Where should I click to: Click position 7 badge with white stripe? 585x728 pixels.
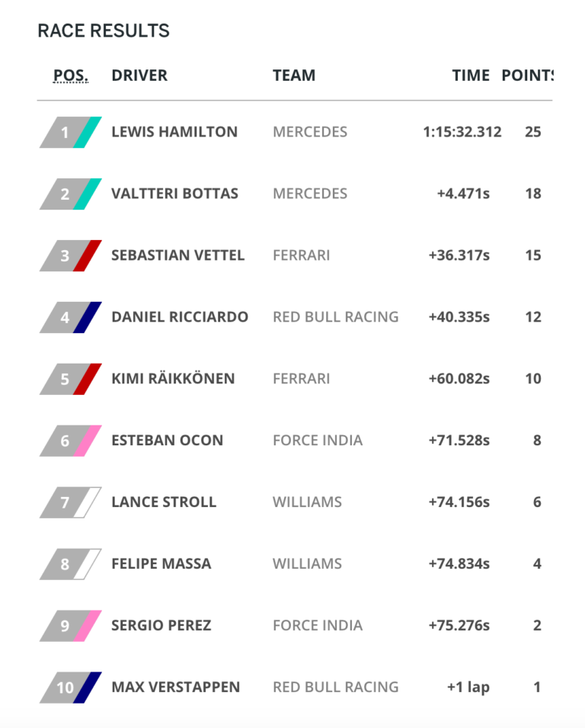click(71, 503)
